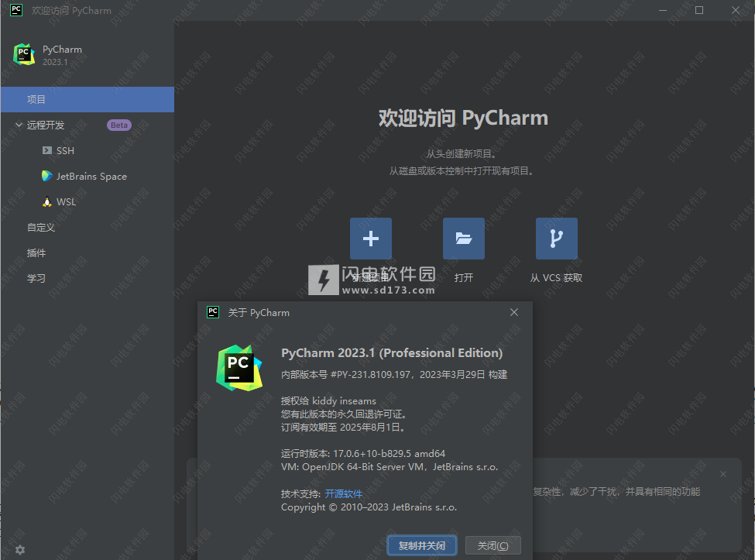The image size is (755, 560).
Task: Click the 2023.1 version text in sidebar
Action: [56, 62]
